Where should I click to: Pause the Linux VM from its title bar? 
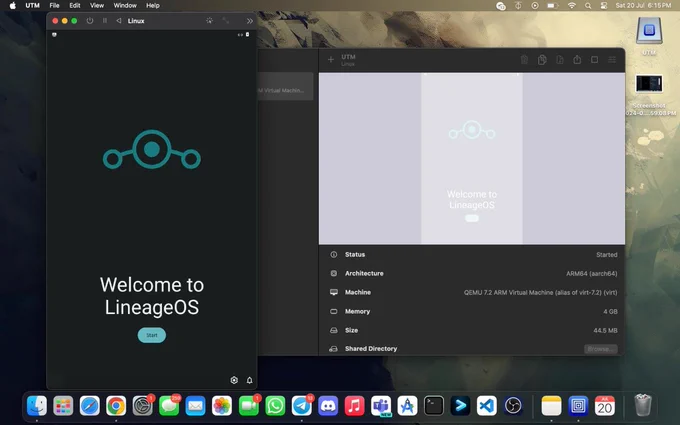(x=105, y=21)
